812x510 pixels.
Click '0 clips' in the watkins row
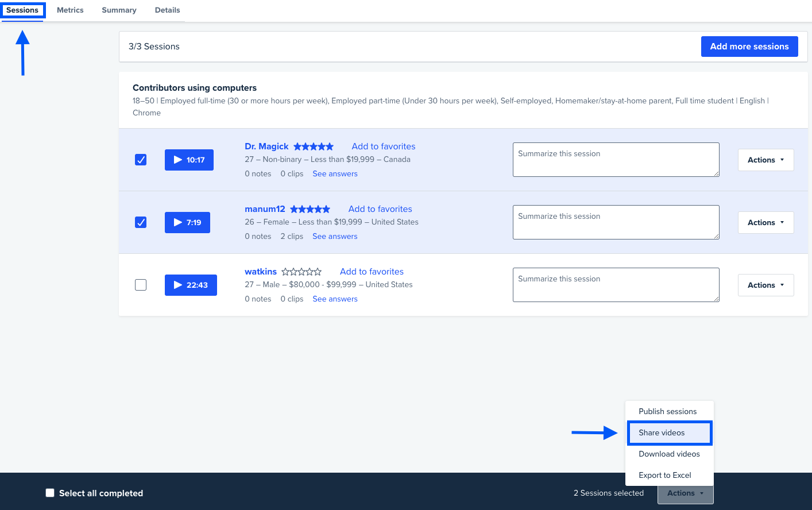tap(292, 299)
